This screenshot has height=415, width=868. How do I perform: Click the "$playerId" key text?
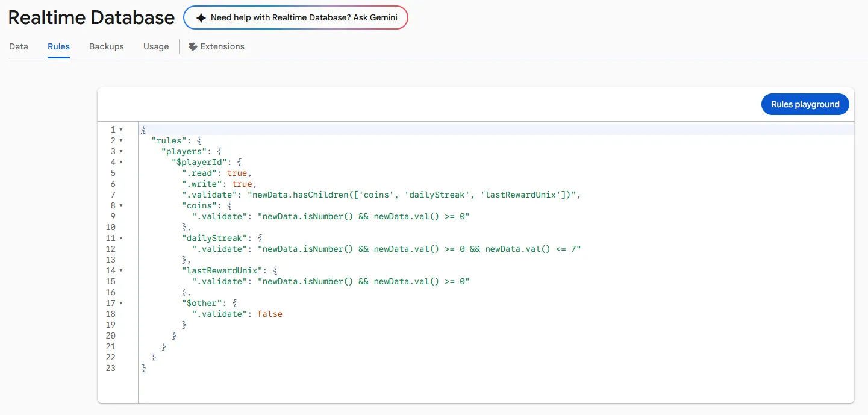pyautogui.click(x=199, y=162)
